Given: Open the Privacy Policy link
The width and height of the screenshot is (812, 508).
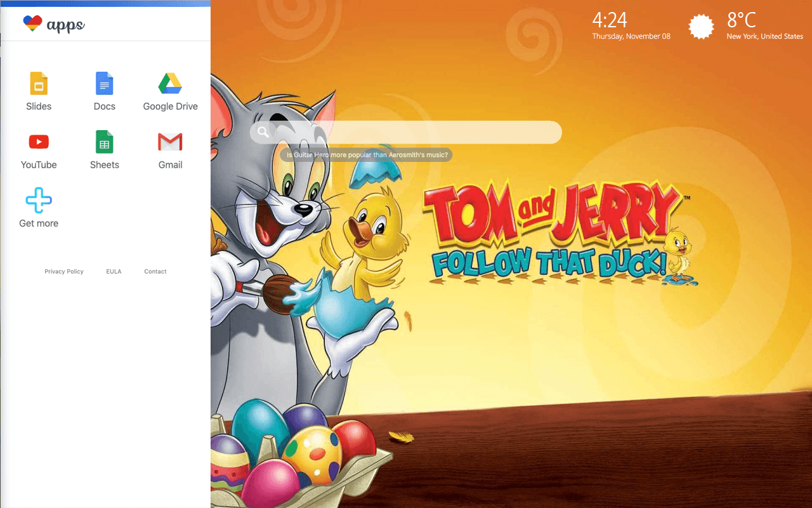Looking at the screenshot, I should (x=64, y=272).
